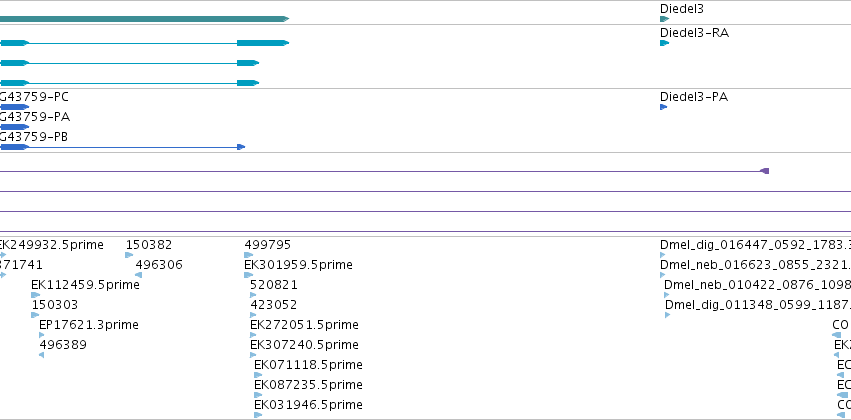Click the Diedel3 gene arrow glyph
Viewport: 851px width, 420px height.
tap(664, 19)
